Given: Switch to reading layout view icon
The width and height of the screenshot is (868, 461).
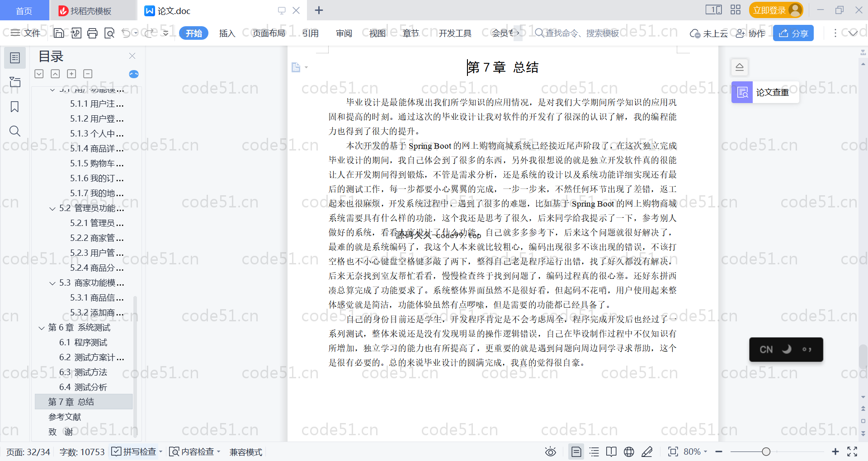Looking at the screenshot, I should pyautogui.click(x=612, y=452).
